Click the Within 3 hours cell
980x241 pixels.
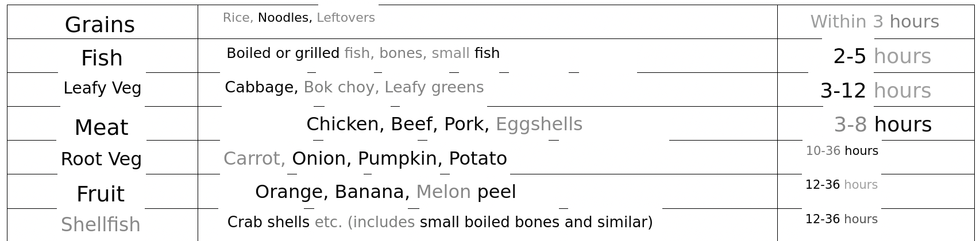874,22
